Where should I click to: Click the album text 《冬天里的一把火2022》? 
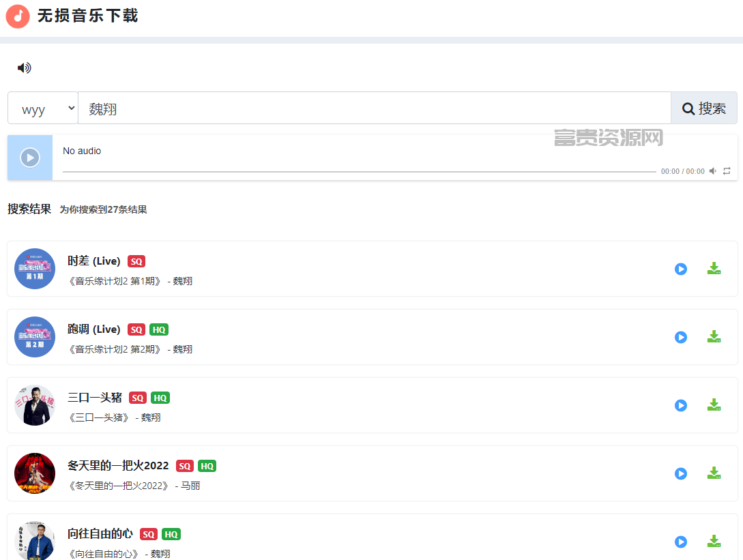pyautogui.click(x=119, y=486)
